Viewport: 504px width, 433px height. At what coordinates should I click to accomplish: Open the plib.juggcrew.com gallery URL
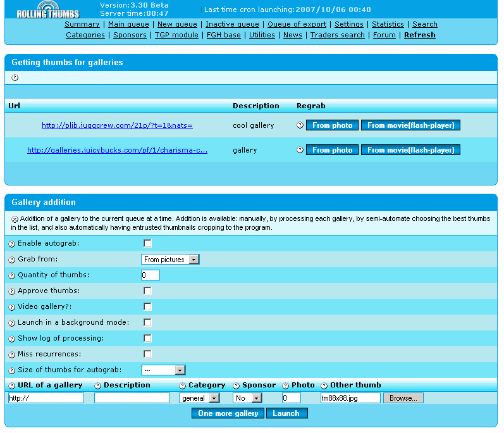click(x=118, y=125)
